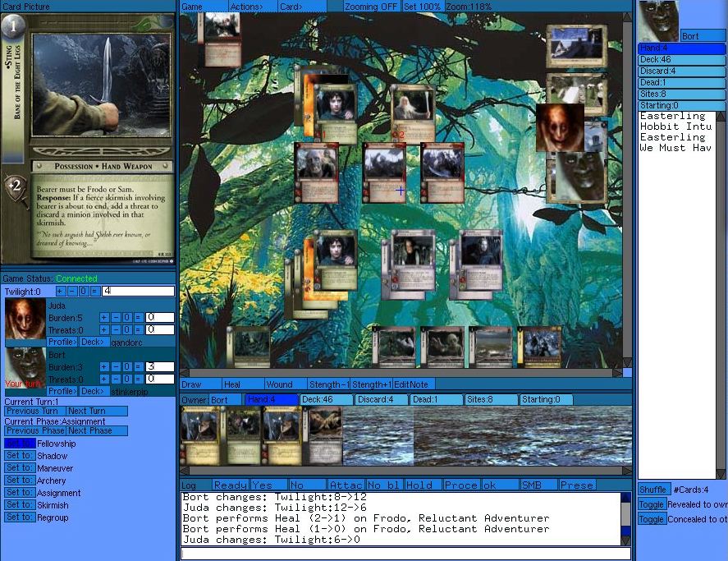
Task: Click the Twilight value input field
Action: pos(138,292)
